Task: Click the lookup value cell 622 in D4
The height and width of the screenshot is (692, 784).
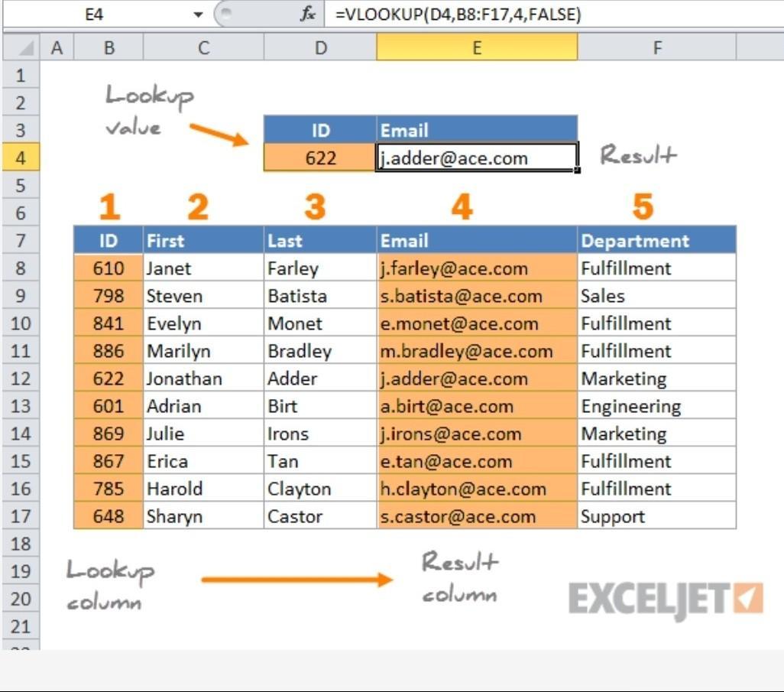Action: pos(320,158)
